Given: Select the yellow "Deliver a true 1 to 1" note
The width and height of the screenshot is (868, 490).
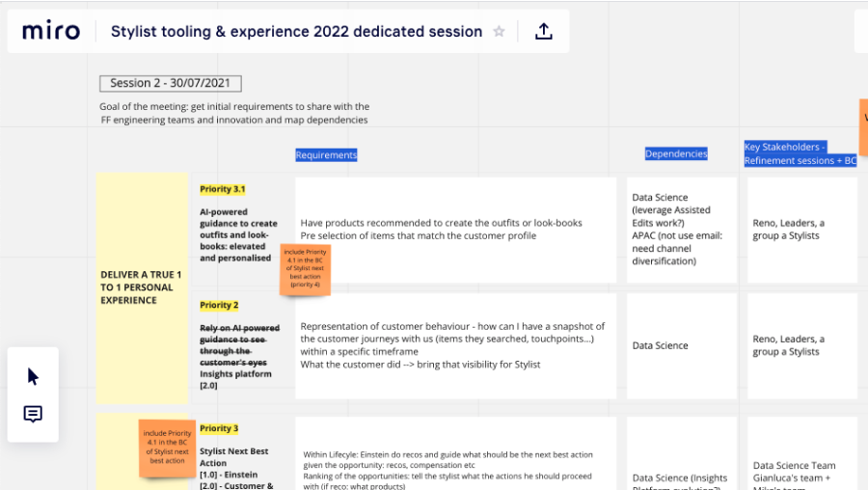Looking at the screenshot, I should click(x=142, y=287).
